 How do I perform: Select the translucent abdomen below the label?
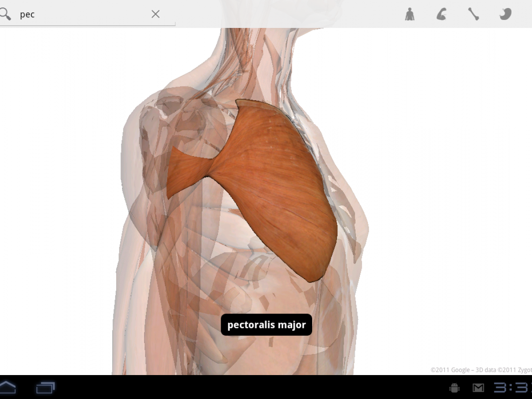point(266,355)
